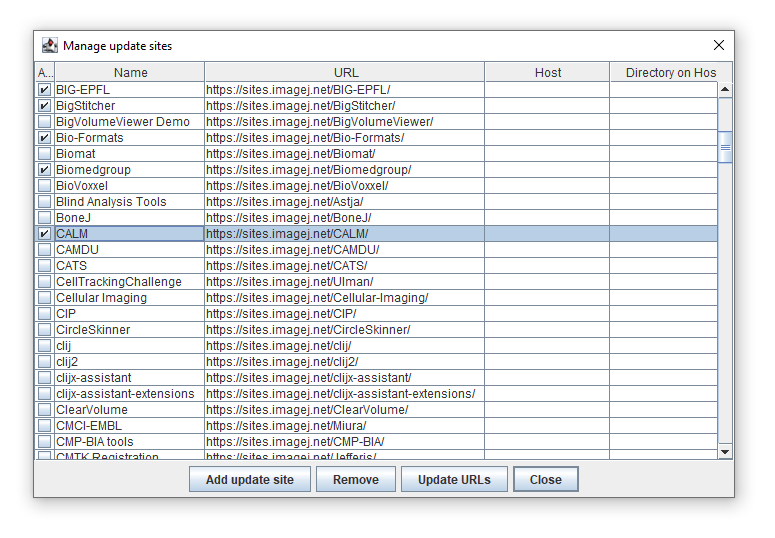Select the clij2 name cell
The image size is (775, 538).
[x=129, y=361]
